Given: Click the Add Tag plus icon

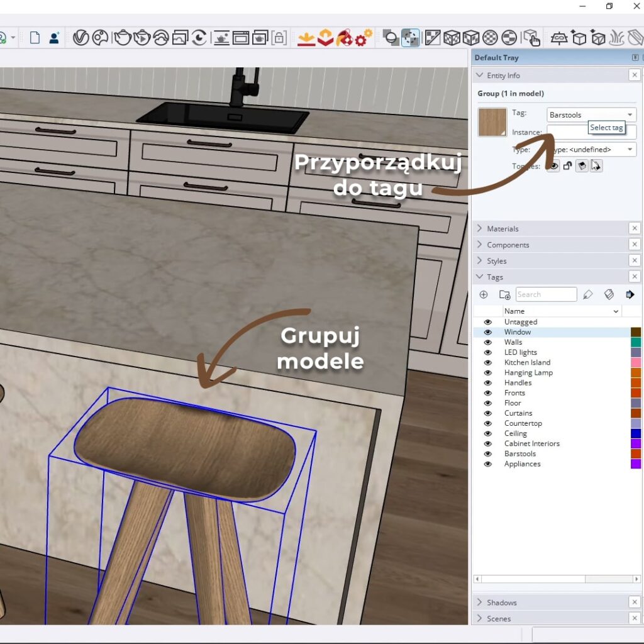Looking at the screenshot, I should click(x=484, y=294).
